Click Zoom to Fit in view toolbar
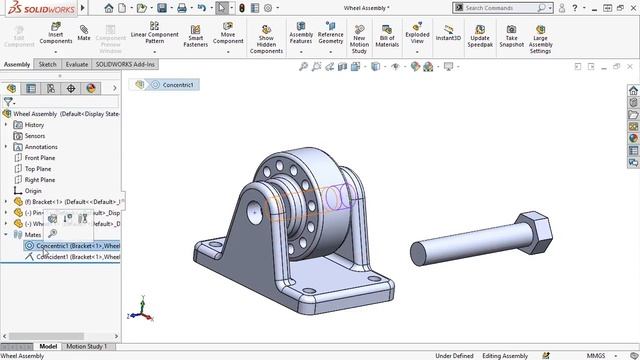The width and height of the screenshot is (640, 360). coord(303,67)
